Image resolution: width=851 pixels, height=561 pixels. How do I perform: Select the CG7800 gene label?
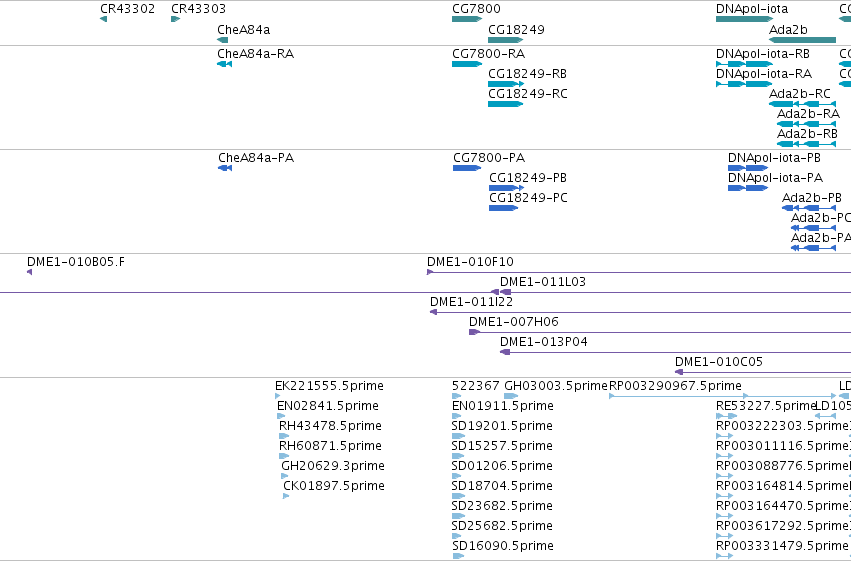[477, 9]
